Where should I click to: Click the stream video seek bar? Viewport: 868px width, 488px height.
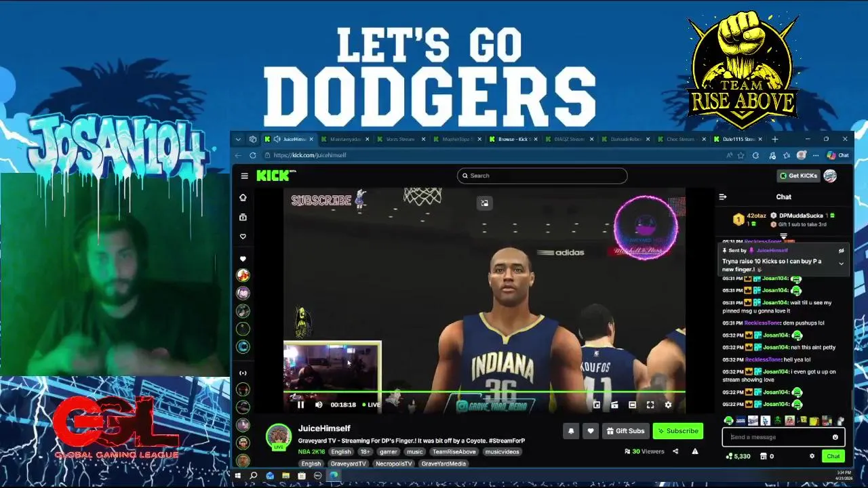pos(484,392)
